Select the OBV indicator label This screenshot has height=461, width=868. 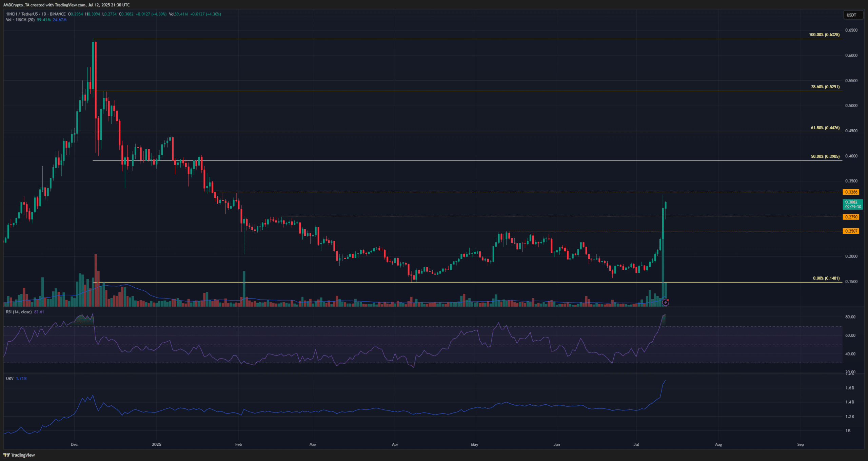point(10,378)
